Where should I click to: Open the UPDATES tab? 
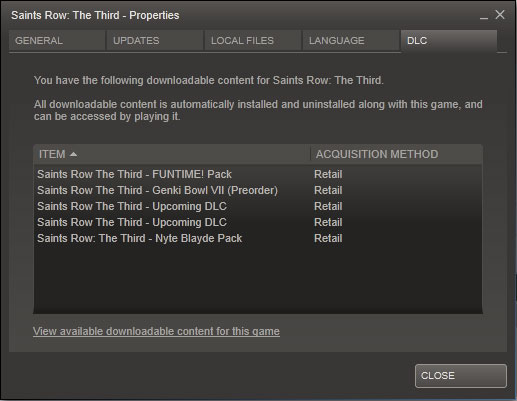pyautogui.click(x=155, y=41)
